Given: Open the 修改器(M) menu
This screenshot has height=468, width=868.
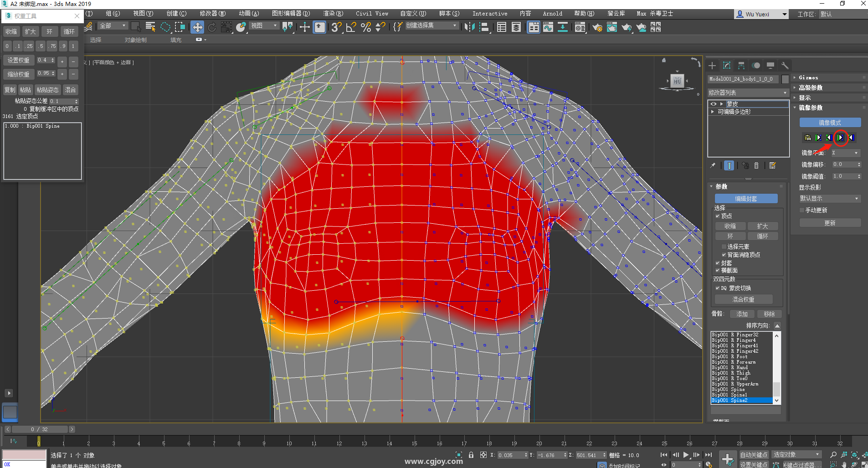Looking at the screenshot, I should point(212,14).
